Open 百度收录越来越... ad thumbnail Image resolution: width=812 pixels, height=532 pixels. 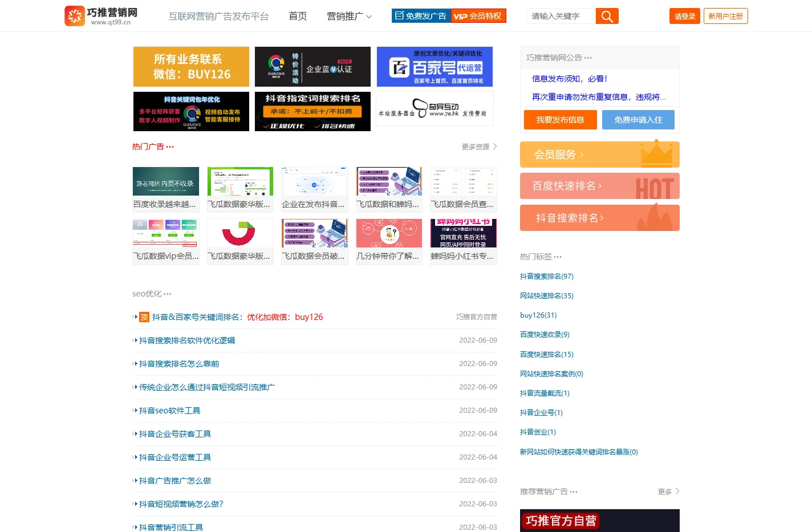coord(166,189)
